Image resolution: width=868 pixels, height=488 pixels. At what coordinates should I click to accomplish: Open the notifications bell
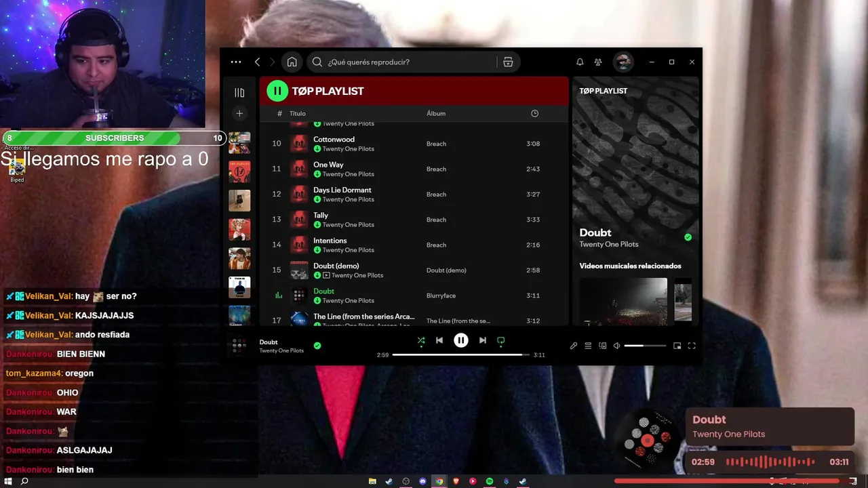click(580, 62)
